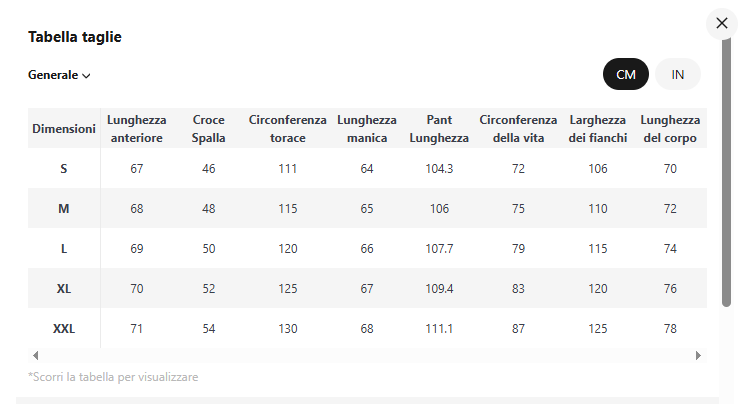Screen dimensions: 743x404
Task: Select the CM unit toggle
Action: click(625, 74)
